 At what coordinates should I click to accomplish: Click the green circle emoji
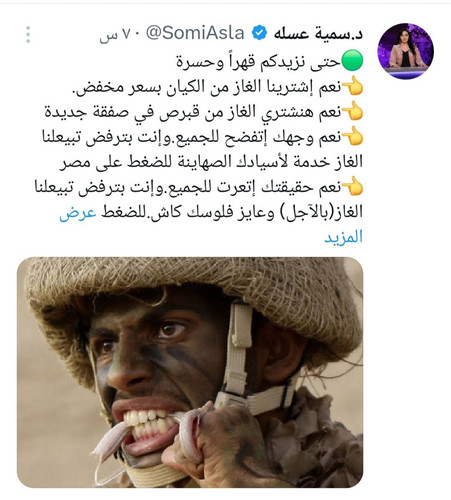pyautogui.click(x=352, y=60)
